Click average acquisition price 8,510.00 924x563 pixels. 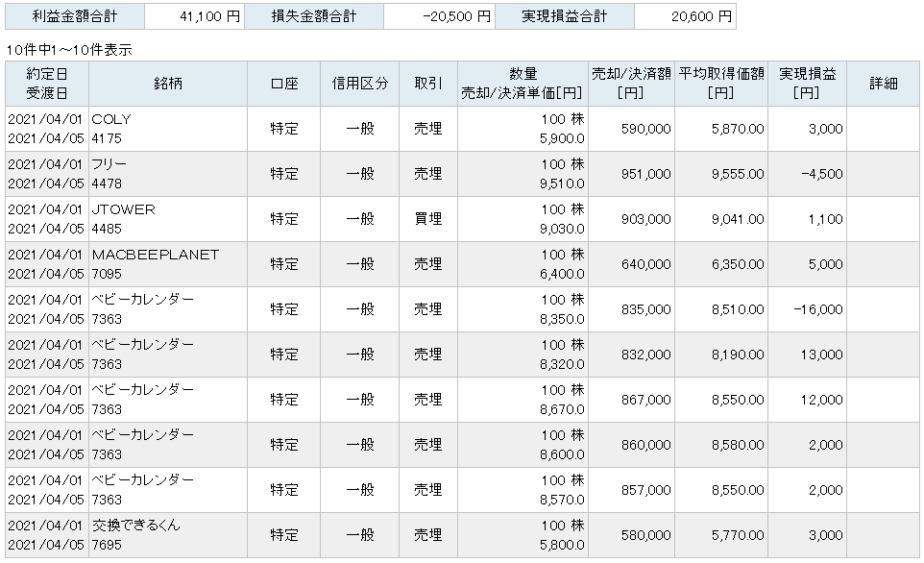738,309
